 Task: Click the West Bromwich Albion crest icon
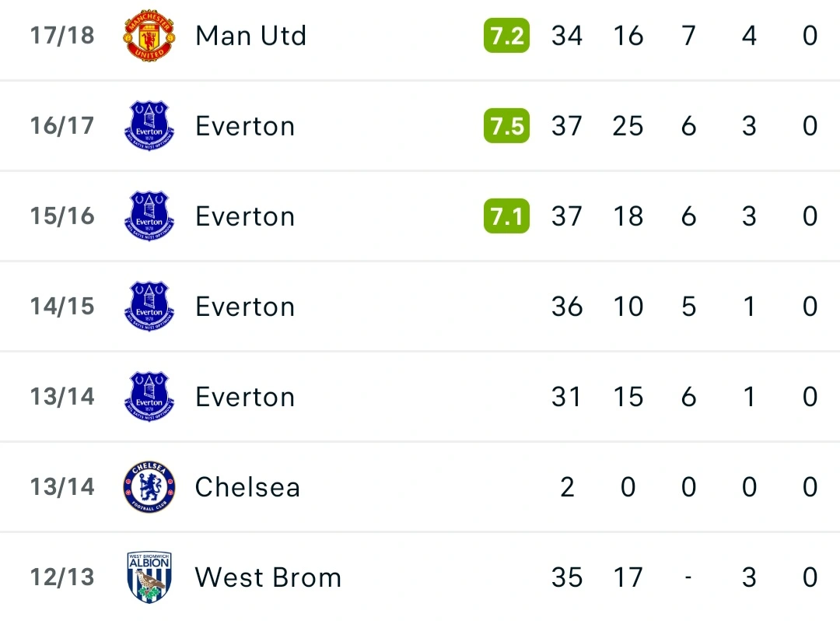[149, 577]
